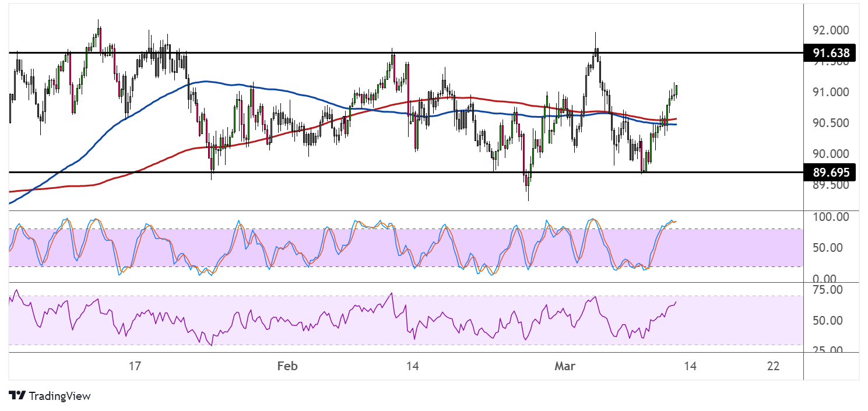868x411 pixels.
Task: Click the 17 date label on time axis
Action: coord(135,366)
